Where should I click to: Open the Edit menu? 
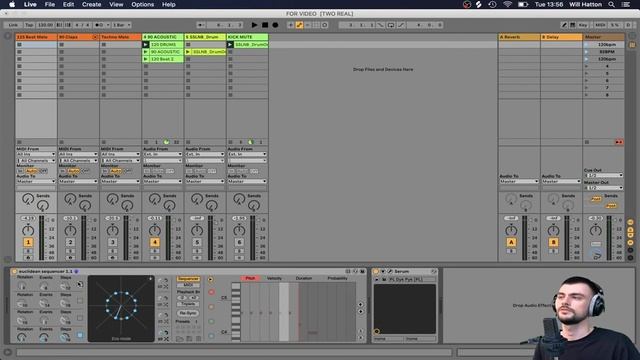coord(69,4)
